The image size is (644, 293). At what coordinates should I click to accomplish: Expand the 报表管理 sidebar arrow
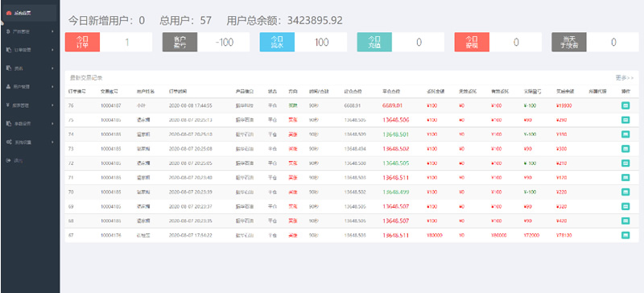(52, 105)
